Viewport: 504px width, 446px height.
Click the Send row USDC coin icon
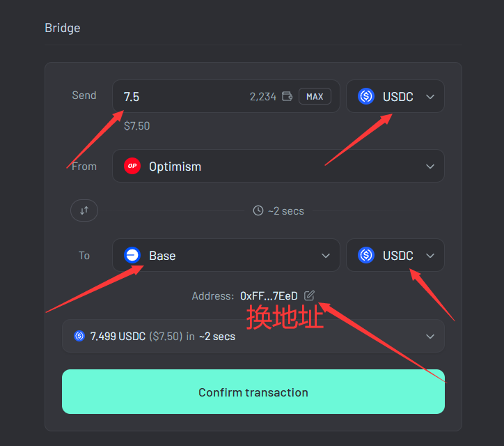366,96
